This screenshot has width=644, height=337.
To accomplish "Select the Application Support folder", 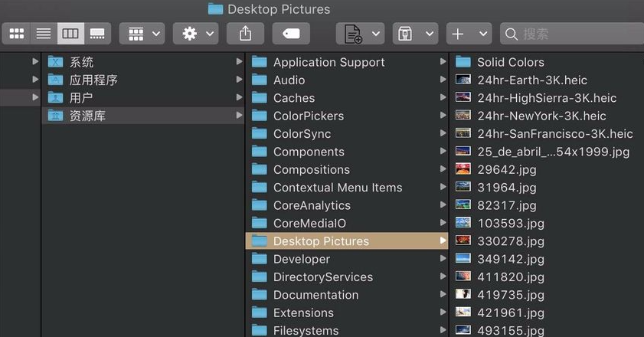I will 329,62.
